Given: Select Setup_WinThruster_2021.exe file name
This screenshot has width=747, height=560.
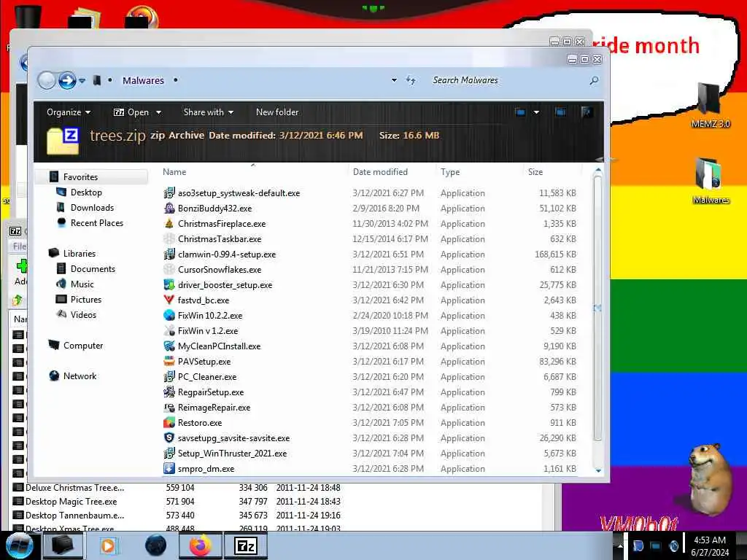Looking at the screenshot, I should pos(233,454).
